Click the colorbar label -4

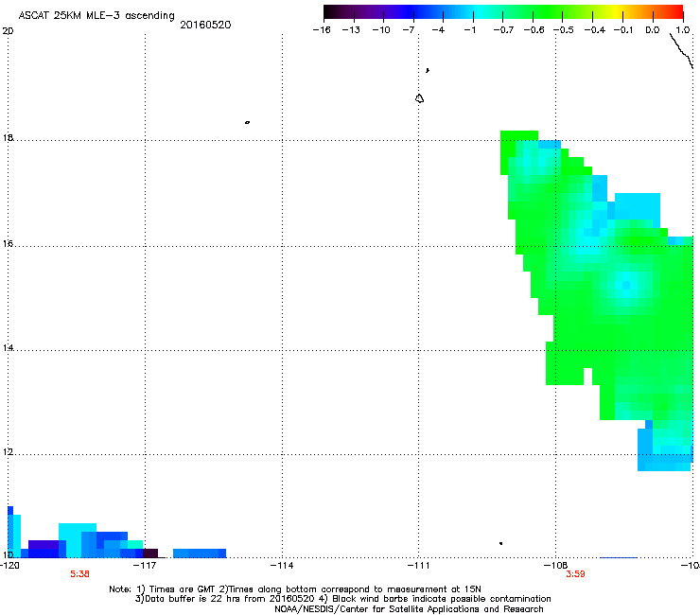(438, 30)
